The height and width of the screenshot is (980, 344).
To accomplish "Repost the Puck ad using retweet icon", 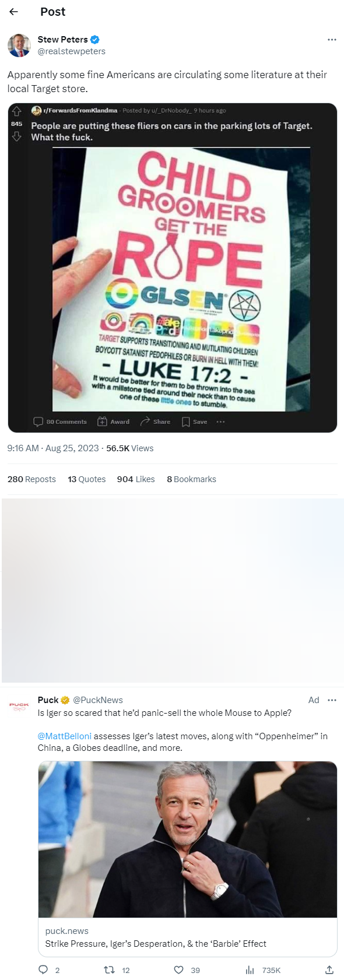I will tap(109, 970).
